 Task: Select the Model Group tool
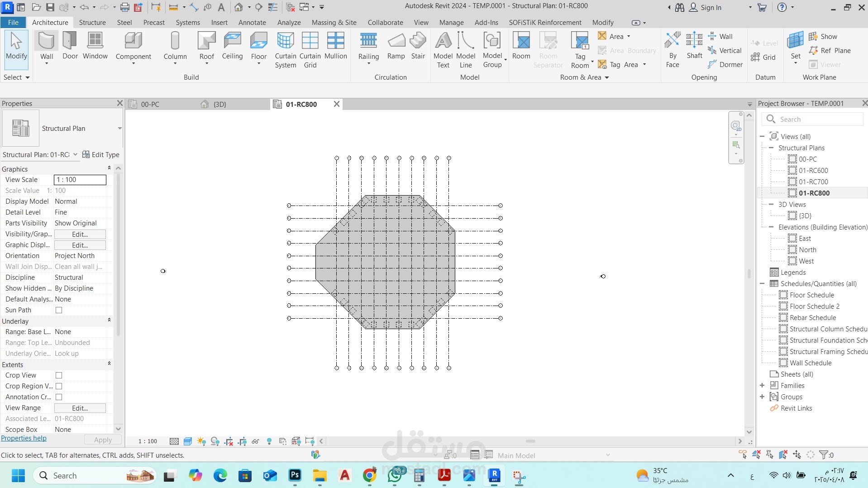(x=492, y=50)
